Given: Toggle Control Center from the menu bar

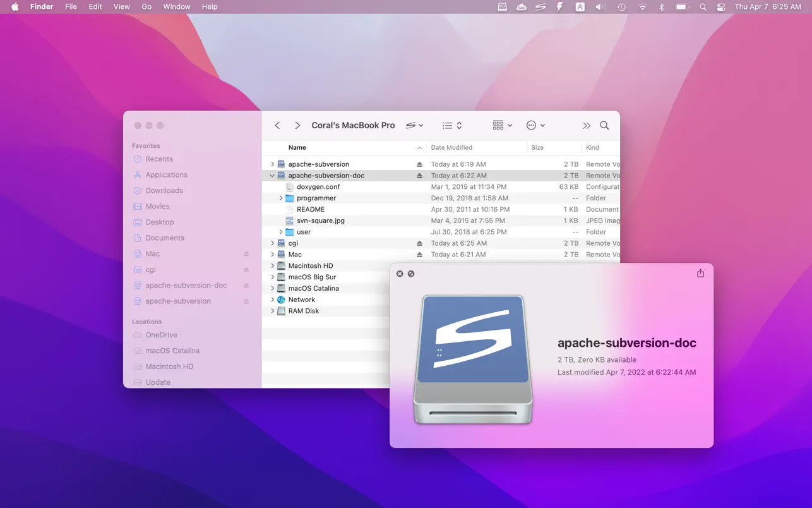Looking at the screenshot, I should coord(721,7).
